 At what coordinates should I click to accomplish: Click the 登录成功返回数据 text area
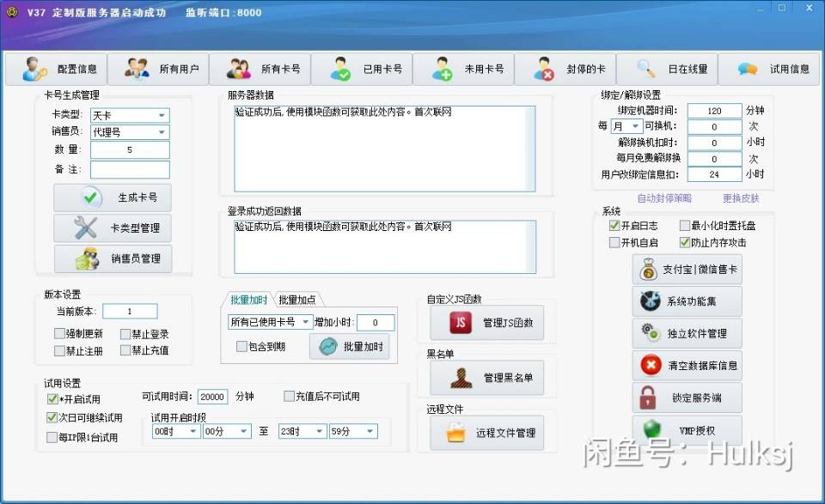(x=385, y=246)
